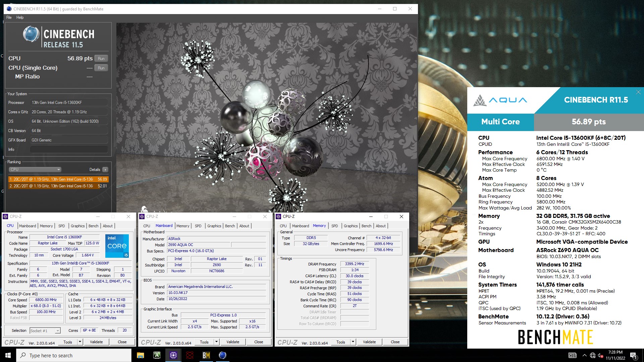Click the red wireframe taskbar icon
The width and height of the screenshot is (644, 362).
190,355
